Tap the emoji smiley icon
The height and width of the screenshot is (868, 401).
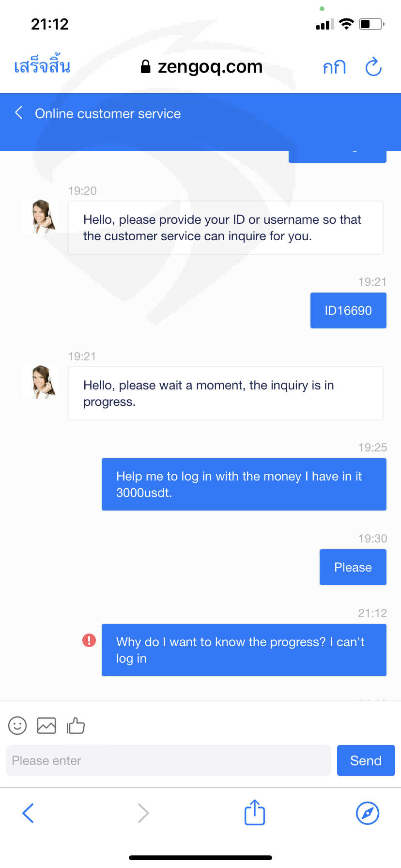17,726
